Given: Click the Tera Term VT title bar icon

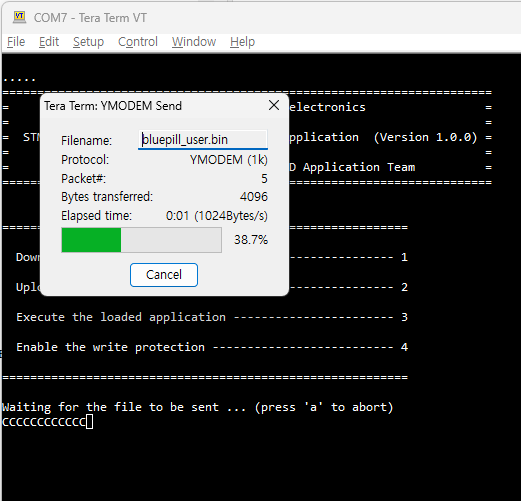Looking at the screenshot, I should pos(19,17).
